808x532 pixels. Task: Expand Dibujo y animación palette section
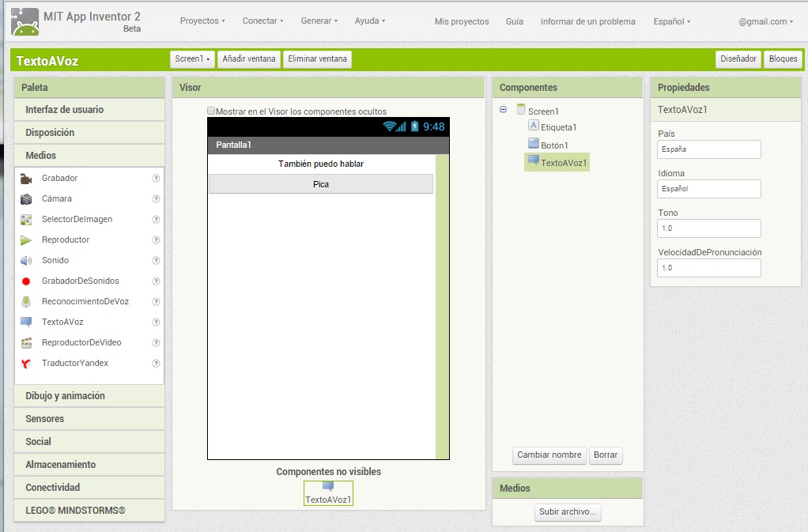pyautogui.click(x=89, y=395)
